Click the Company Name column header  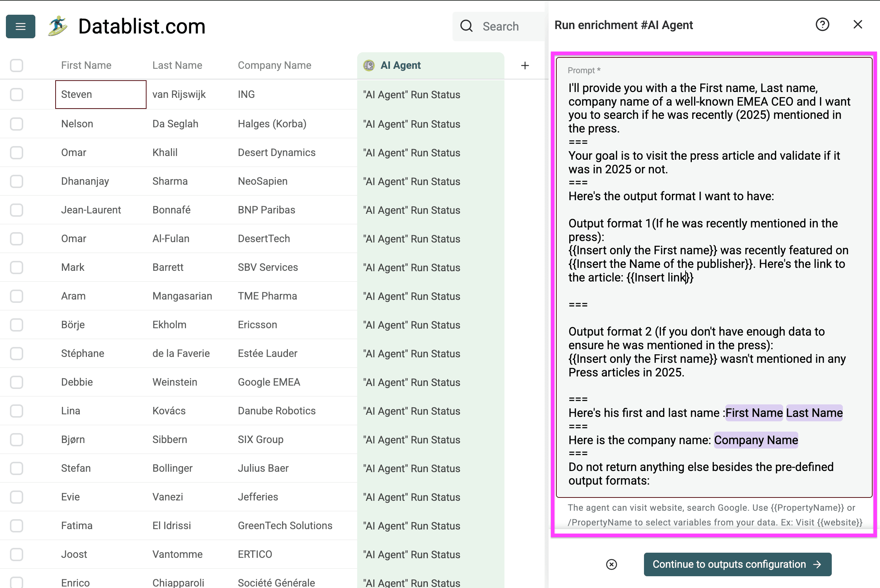[x=274, y=65]
